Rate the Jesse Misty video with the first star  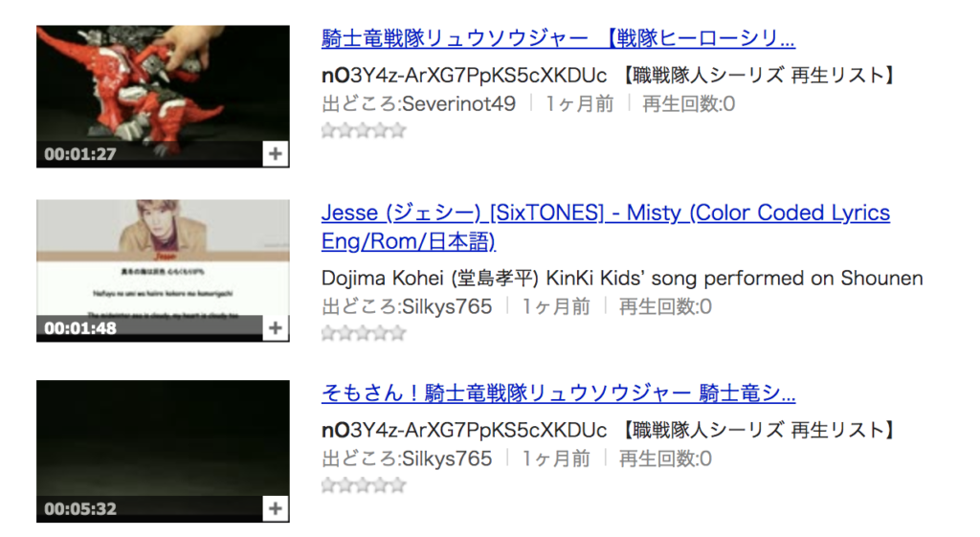click(329, 333)
